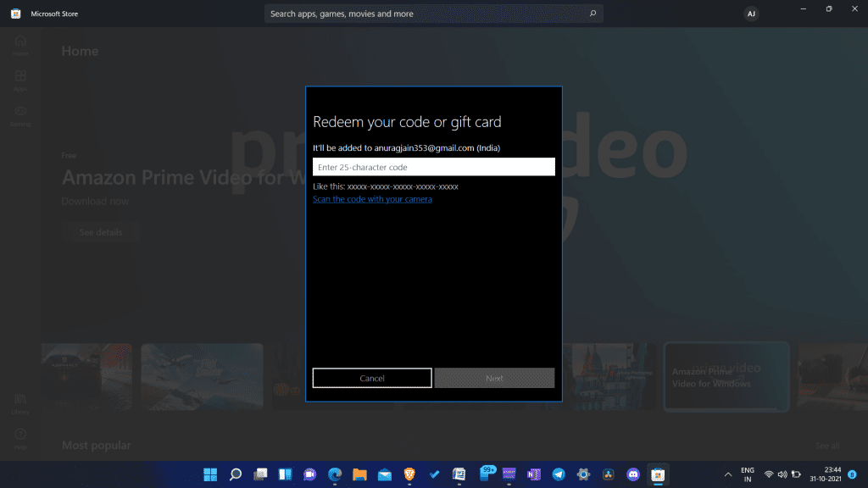
Task: Open the ENG IN language switcher
Action: (x=747, y=475)
